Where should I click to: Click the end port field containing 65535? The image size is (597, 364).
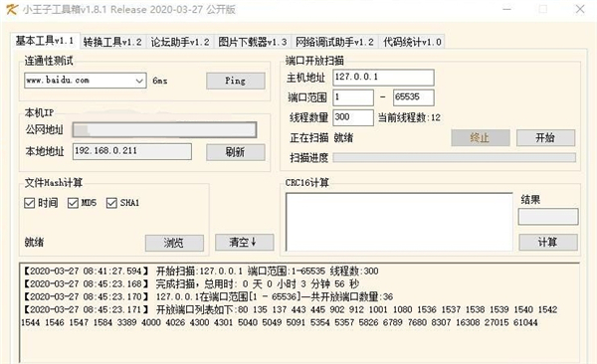click(x=413, y=97)
